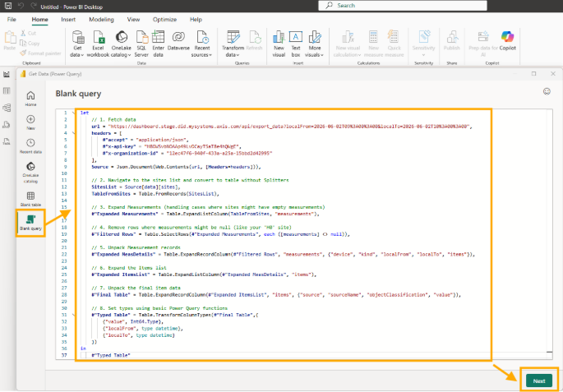Select Blank query in Get Data sidebar
The height and width of the screenshot is (392, 563).
click(31, 223)
